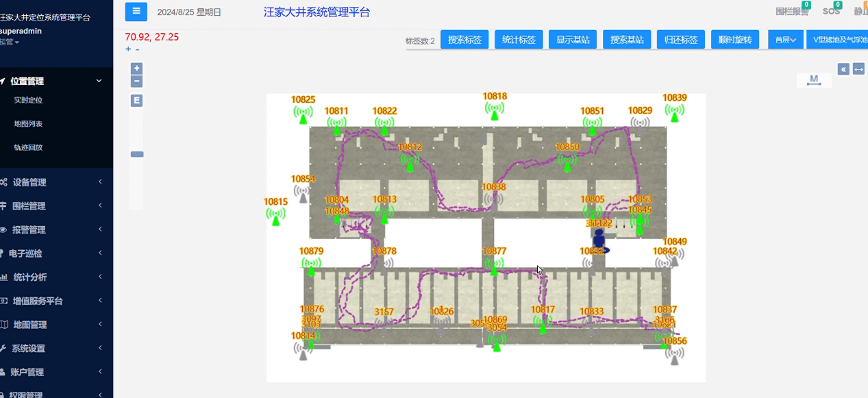
Task: Toggle the hamburger sidebar menu button
Action: point(136,12)
